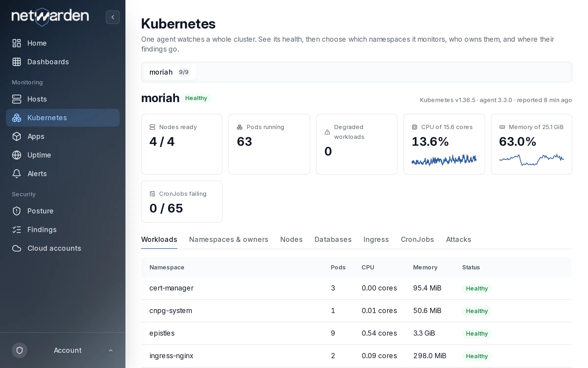The image size is (588, 368).
Task: Click the 3.3 GiB memory value
Action: (x=424, y=333)
